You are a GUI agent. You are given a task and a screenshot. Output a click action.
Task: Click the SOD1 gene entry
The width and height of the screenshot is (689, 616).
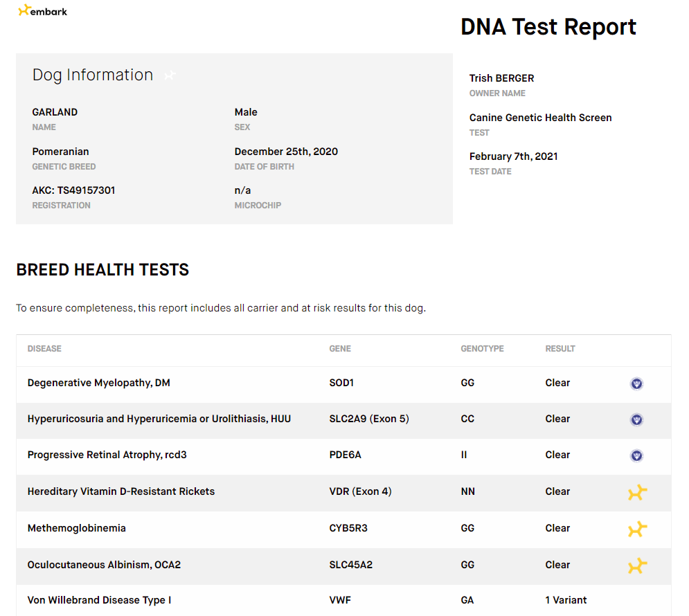coord(341,383)
